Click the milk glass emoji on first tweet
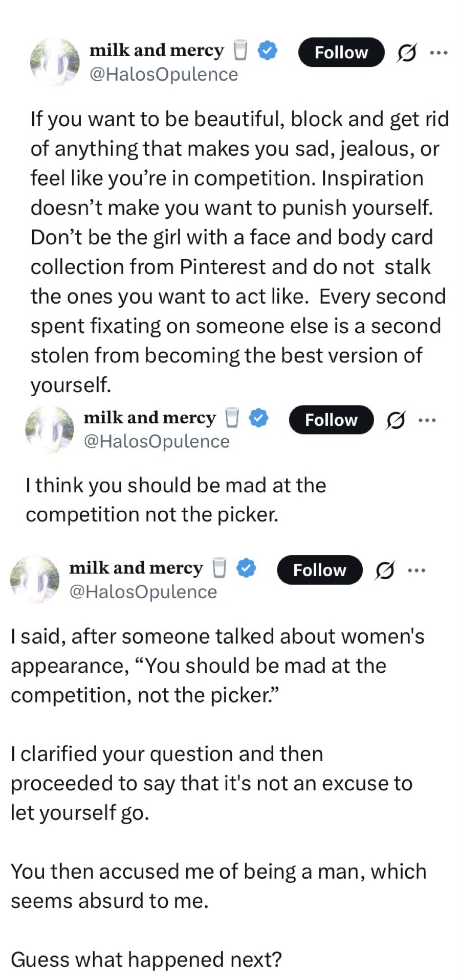Image resolution: width=460 pixels, height=980 pixels. pyautogui.click(x=240, y=51)
